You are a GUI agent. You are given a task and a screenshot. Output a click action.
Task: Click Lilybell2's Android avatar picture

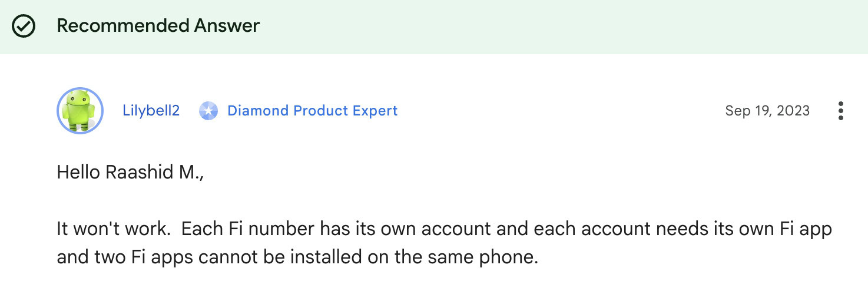80,111
